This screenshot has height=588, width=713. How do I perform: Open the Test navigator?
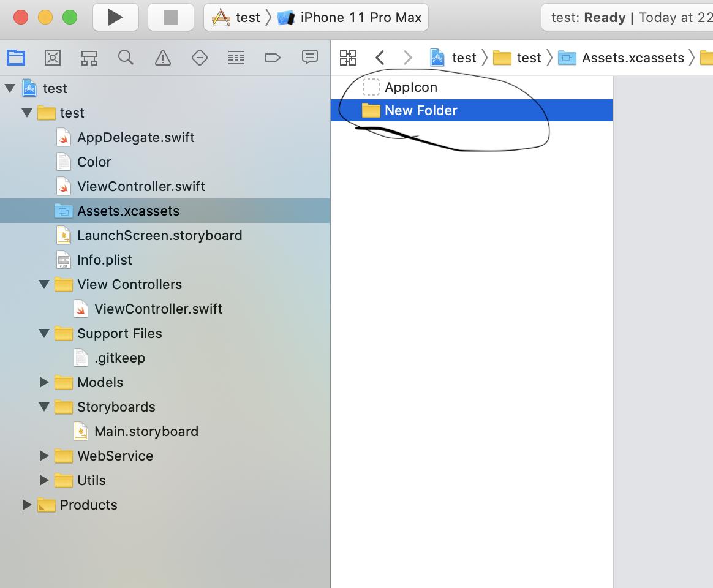200,58
